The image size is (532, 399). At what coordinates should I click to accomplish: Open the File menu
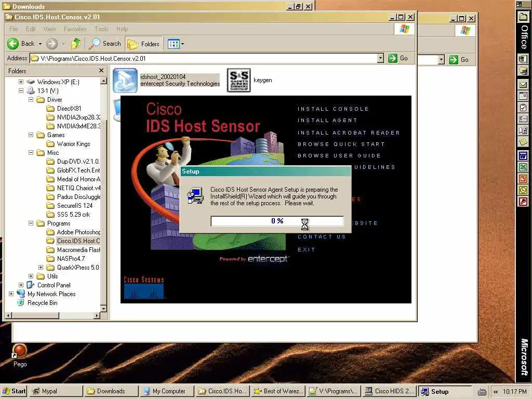pyautogui.click(x=13, y=29)
